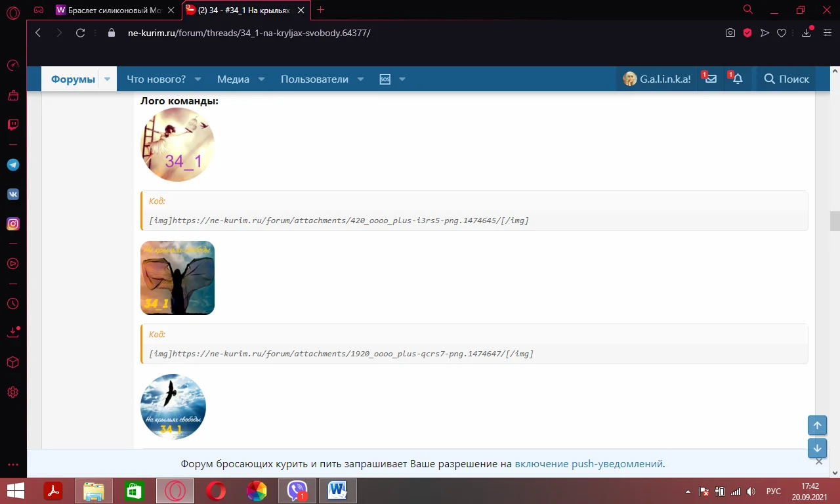
Task: Jump to top with up-arrow button
Action: pos(817,425)
